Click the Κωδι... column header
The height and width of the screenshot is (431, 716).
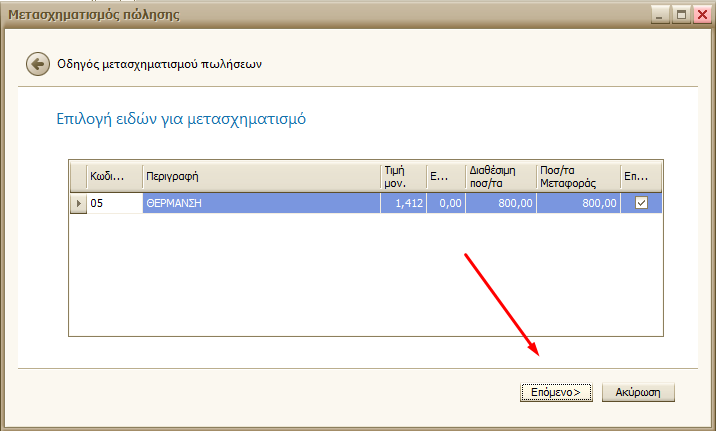114,176
